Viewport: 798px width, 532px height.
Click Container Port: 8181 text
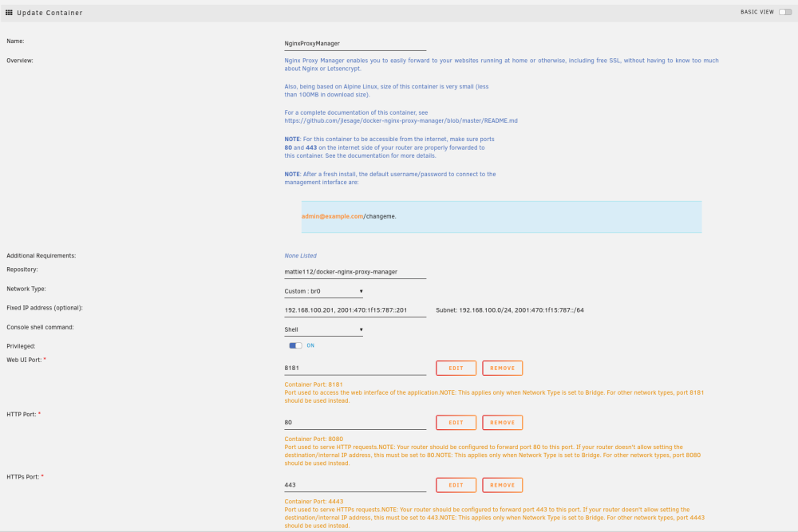click(314, 385)
